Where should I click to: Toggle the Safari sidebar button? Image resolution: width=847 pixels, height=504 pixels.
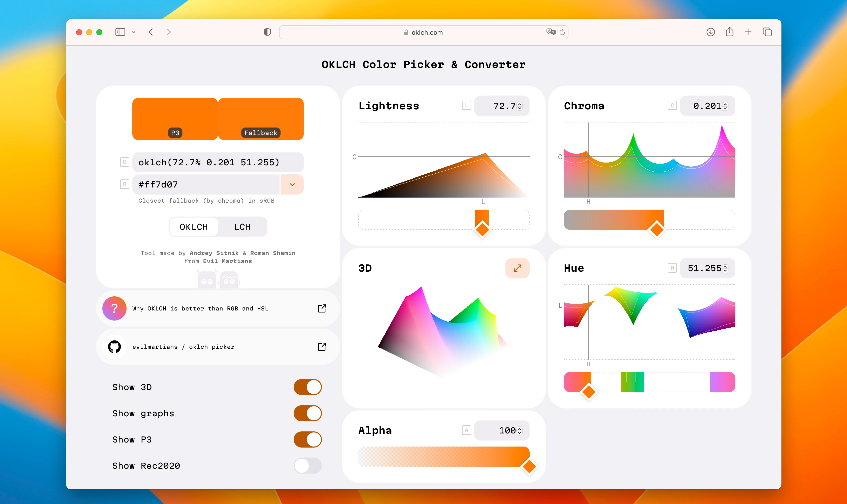pos(120,32)
